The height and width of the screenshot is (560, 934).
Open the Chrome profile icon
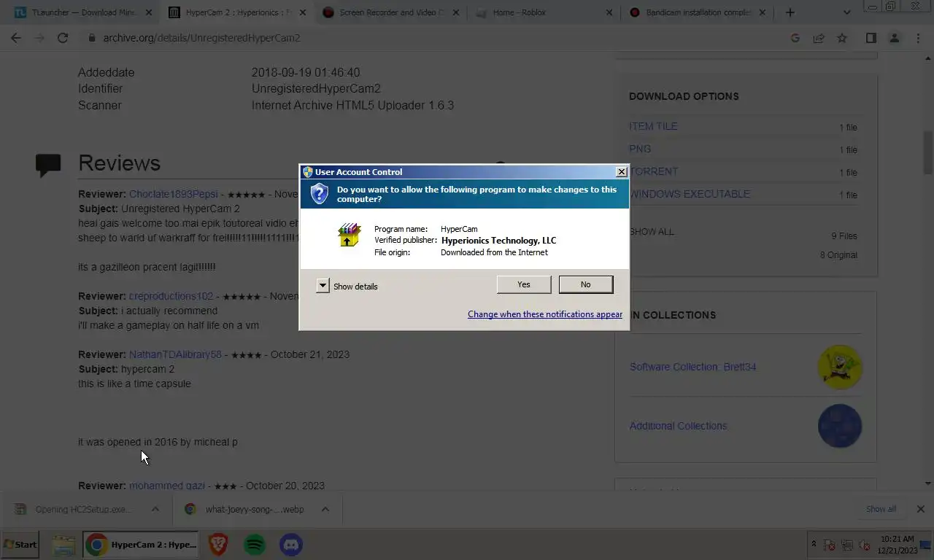tap(894, 38)
